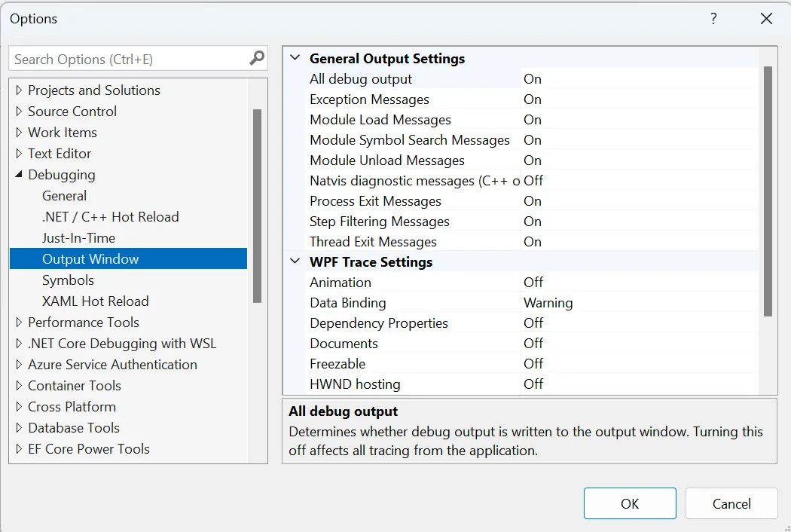This screenshot has width=791, height=532.
Task: Open the Symbols options page
Action: click(x=68, y=280)
